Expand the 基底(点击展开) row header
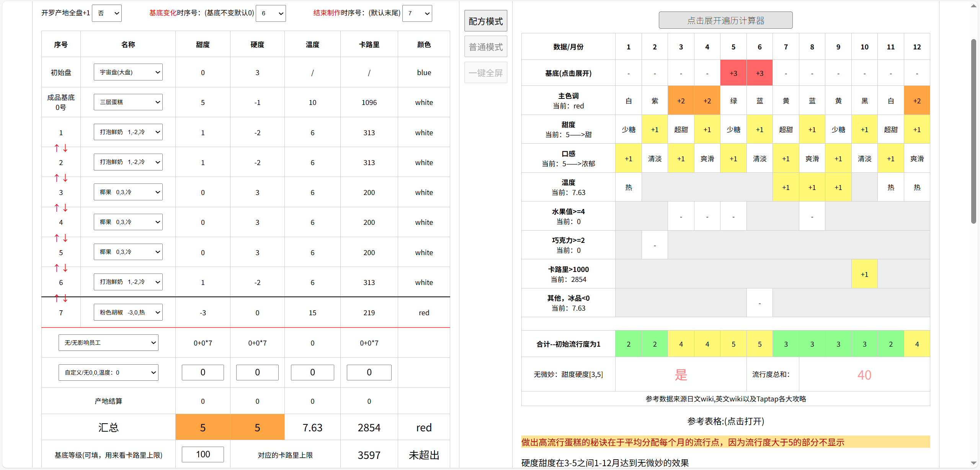Image resolution: width=980 pixels, height=470 pixels. (x=568, y=73)
